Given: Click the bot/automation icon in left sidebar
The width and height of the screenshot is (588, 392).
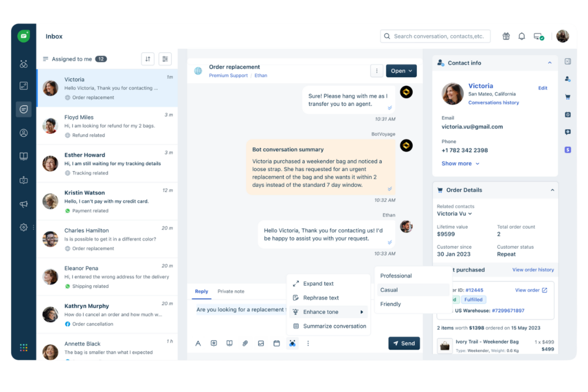Looking at the screenshot, I should (23, 180).
